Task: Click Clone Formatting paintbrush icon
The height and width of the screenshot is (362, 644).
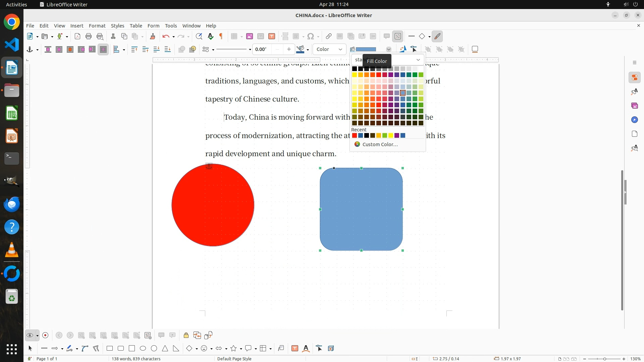Action: 153,37
